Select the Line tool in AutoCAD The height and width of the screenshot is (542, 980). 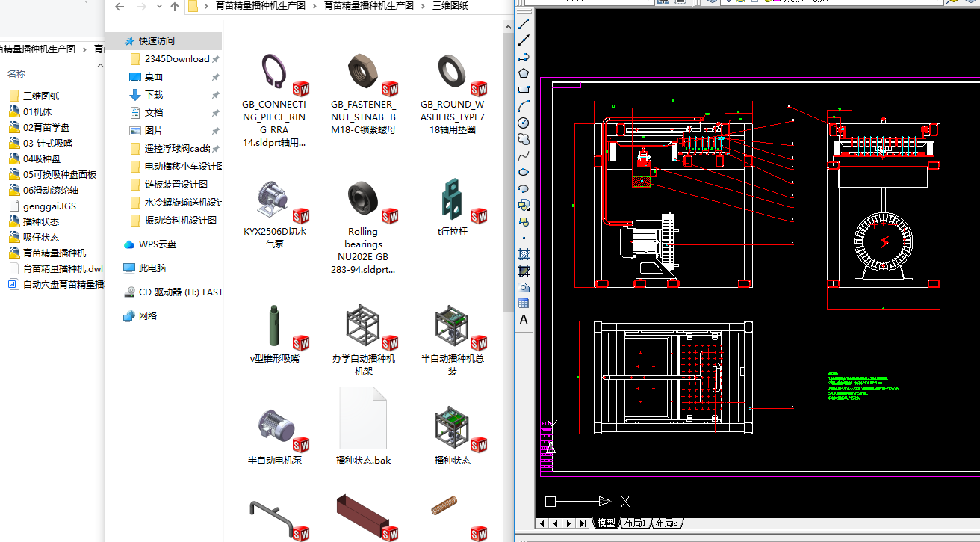[524, 25]
